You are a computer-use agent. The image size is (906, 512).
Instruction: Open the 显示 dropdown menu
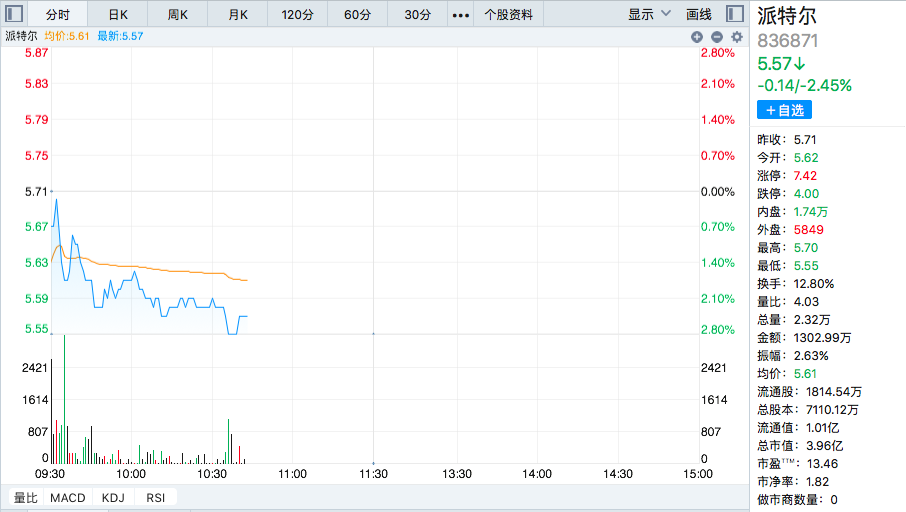point(648,15)
